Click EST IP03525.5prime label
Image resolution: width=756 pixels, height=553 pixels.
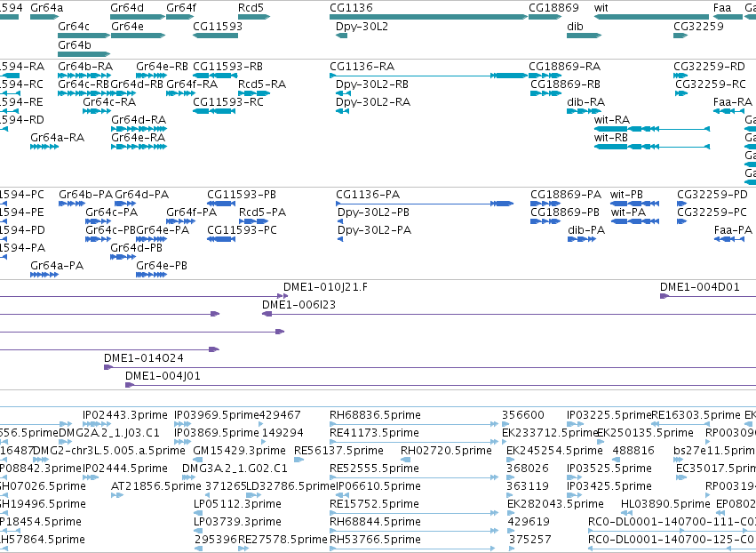pos(609,469)
